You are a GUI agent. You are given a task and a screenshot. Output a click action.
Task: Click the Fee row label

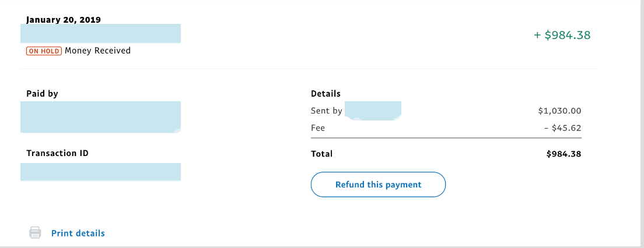point(318,128)
